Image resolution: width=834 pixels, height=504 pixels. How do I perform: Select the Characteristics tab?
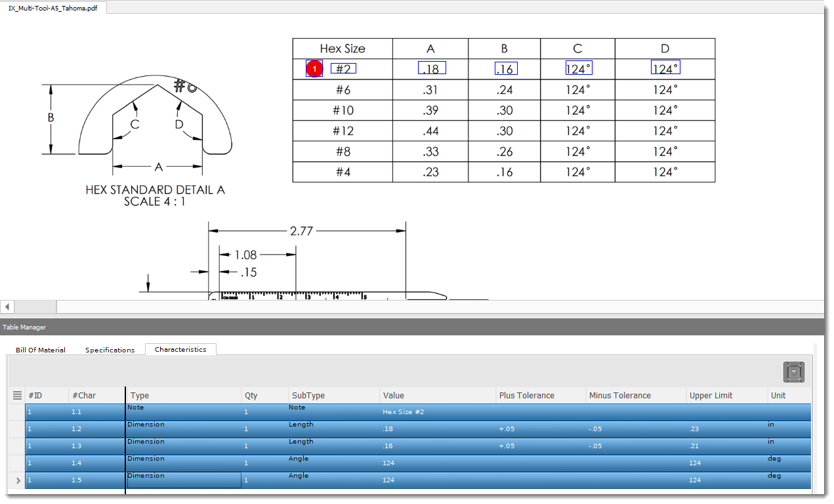(x=180, y=349)
